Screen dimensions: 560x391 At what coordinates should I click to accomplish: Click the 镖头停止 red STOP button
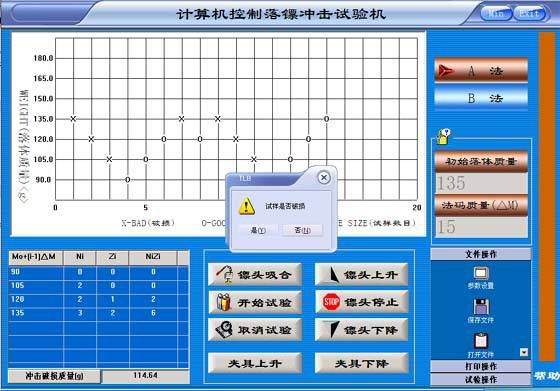click(x=361, y=302)
